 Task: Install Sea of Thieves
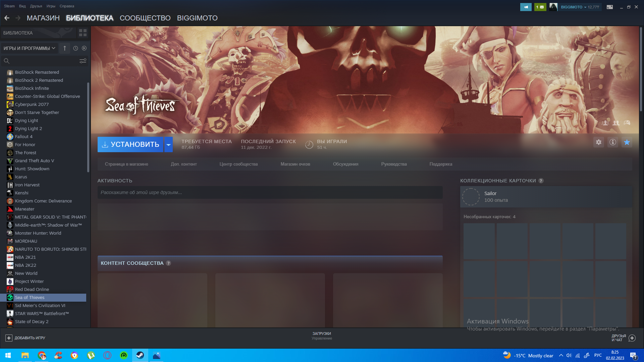coord(130,144)
